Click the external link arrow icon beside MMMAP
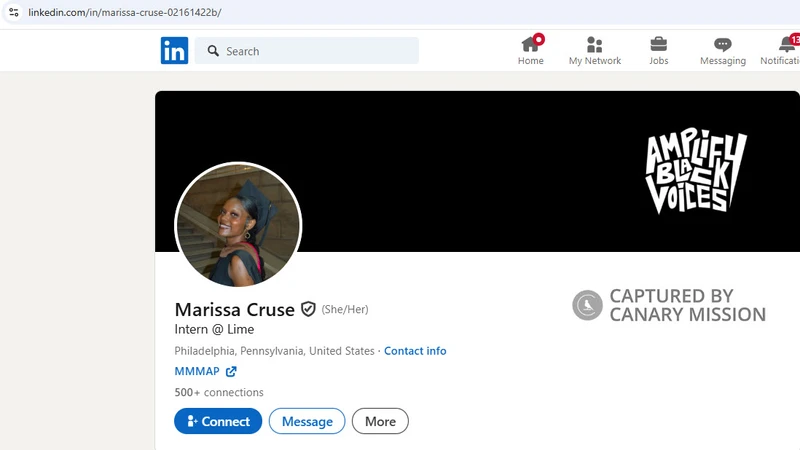Viewport: 800px width, 450px height. coord(231,371)
